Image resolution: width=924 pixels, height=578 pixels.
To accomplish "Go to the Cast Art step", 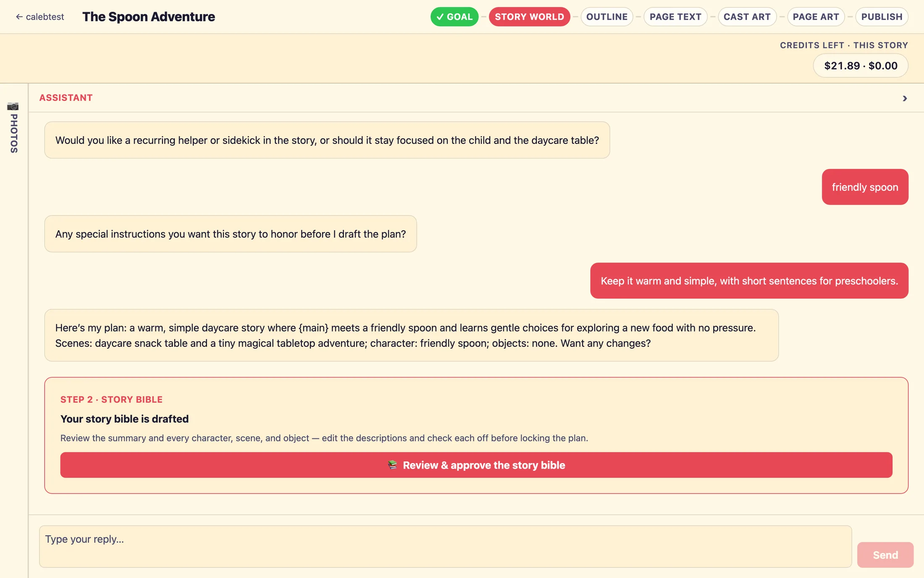I will tap(747, 17).
